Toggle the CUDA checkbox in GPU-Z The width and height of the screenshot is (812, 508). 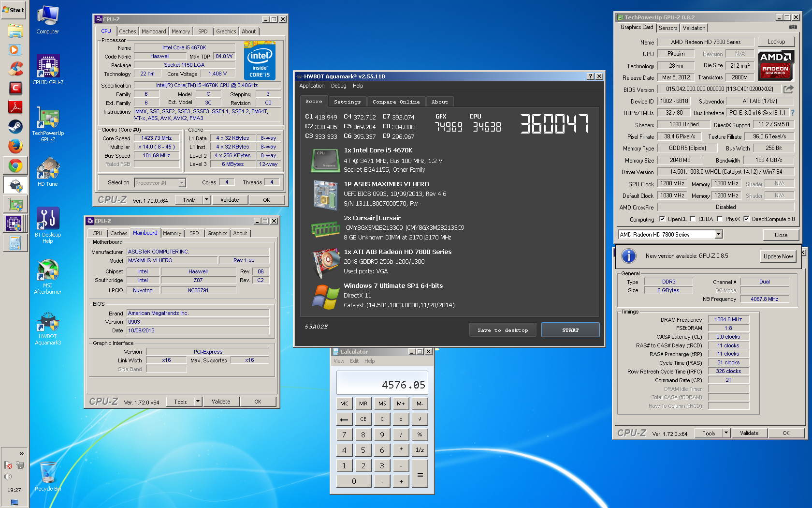[x=693, y=219]
